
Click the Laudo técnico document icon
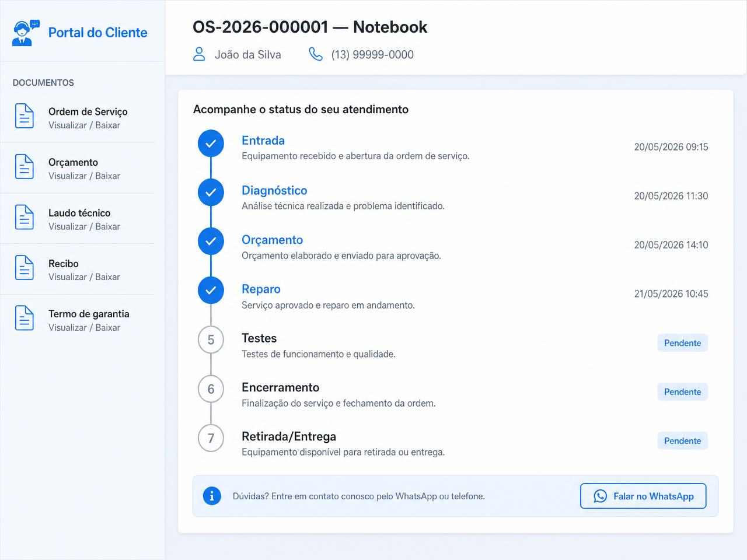click(x=24, y=218)
